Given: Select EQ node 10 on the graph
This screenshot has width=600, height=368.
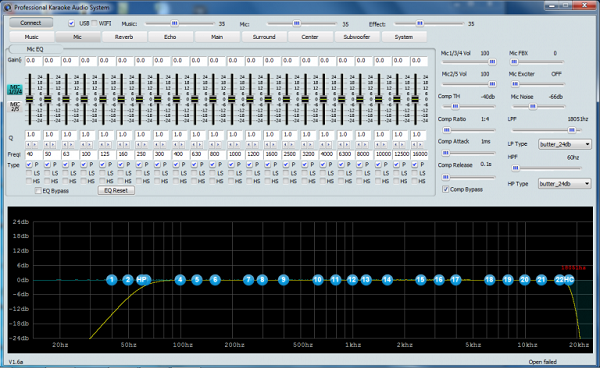Looking at the screenshot, I should (318, 280).
